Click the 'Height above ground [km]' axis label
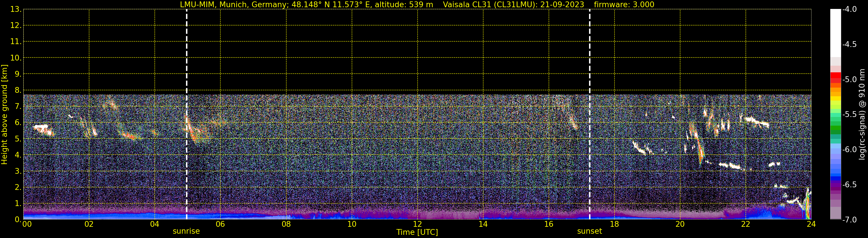Viewport: 868px width, 238px height. tap(4, 114)
